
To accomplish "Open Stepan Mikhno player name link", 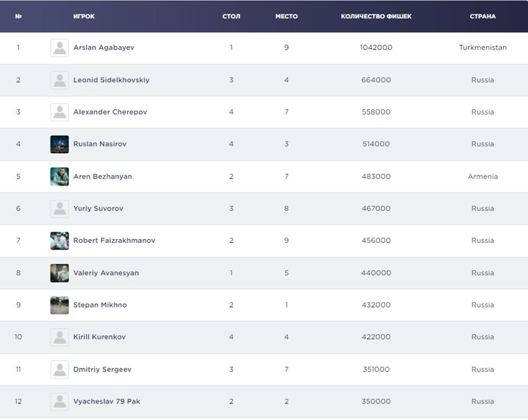I will click(x=100, y=305).
